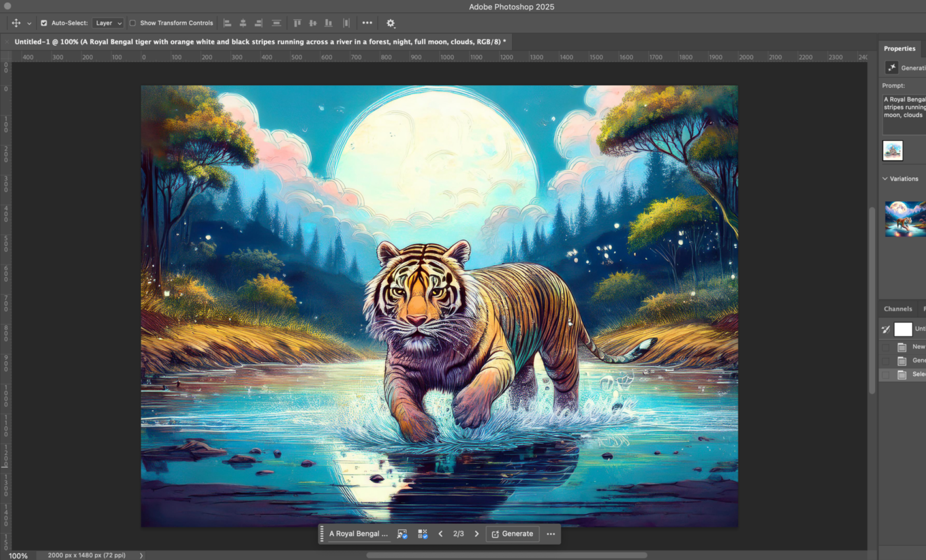Open the Move tool preset picker arrow

click(29, 23)
